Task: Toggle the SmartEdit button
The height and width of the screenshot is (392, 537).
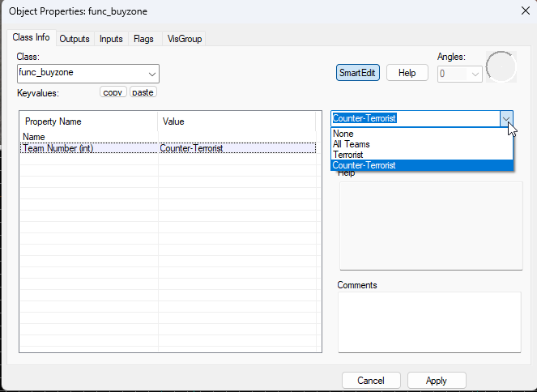Action: pos(357,73)
